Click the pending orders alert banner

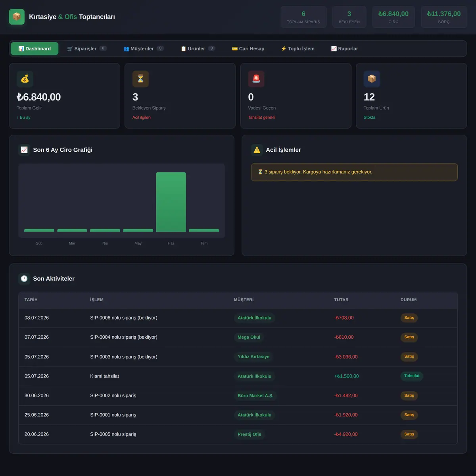[x=354, y=172]
